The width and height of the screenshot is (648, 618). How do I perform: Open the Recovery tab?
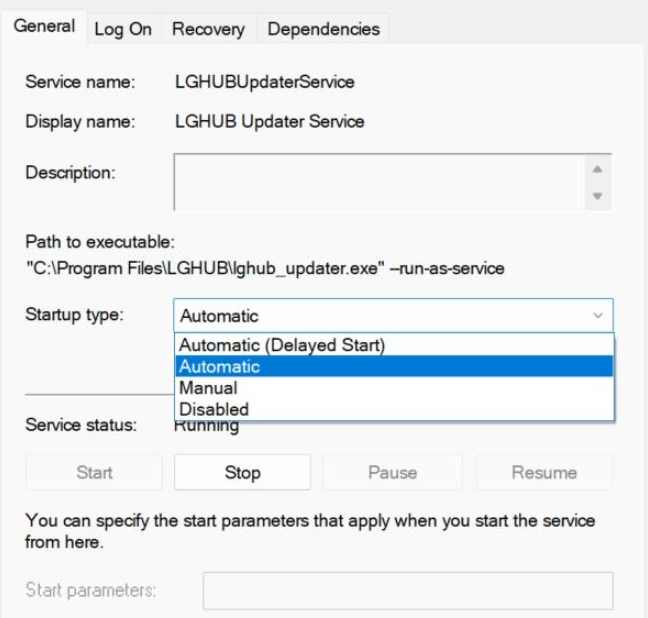208,29
